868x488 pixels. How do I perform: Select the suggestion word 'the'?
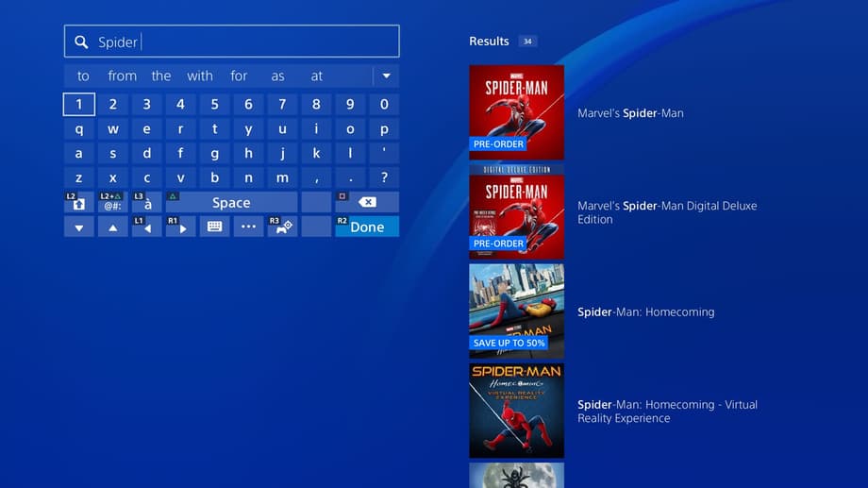tap(161, 76)
